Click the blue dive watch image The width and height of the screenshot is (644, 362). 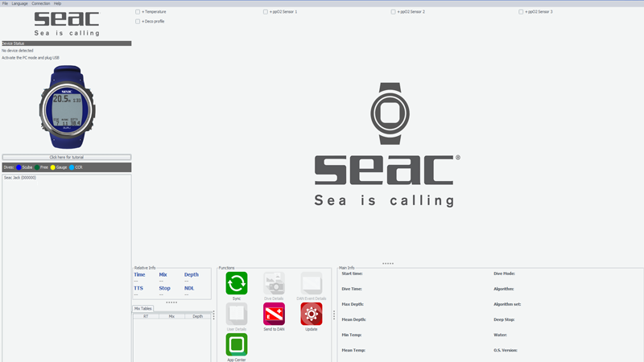coord(67,107)
